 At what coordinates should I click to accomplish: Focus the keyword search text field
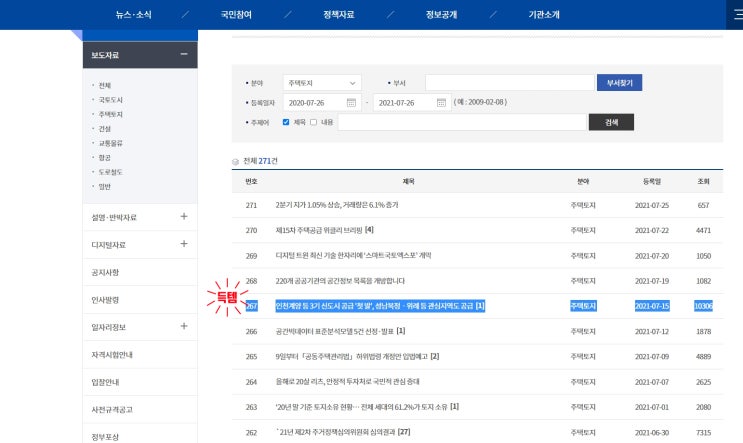point(462,122)
